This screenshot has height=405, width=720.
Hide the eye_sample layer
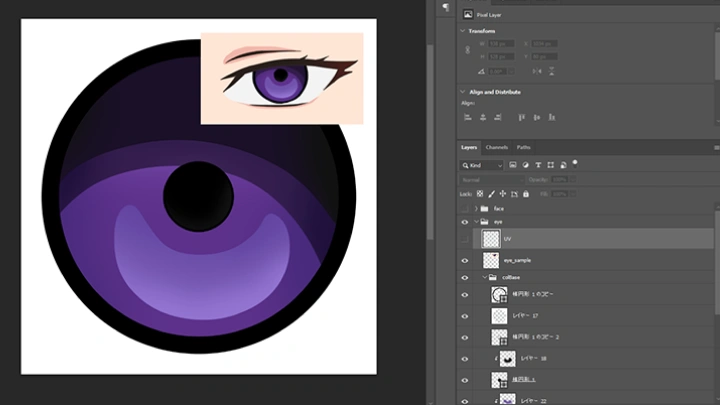click(x=465, y=260)
